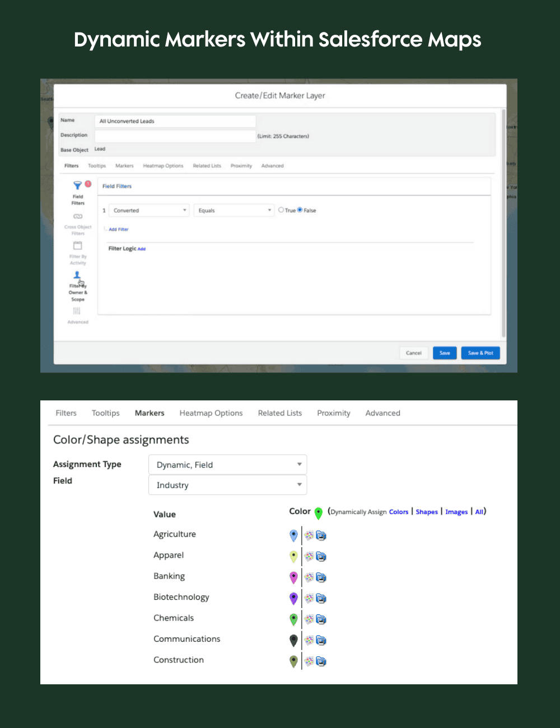This screenshot has height=728, width=560.
Task: Click the Biotechnology purple marker color swatch
Action: pyautogui.click(x=293, y=598)
